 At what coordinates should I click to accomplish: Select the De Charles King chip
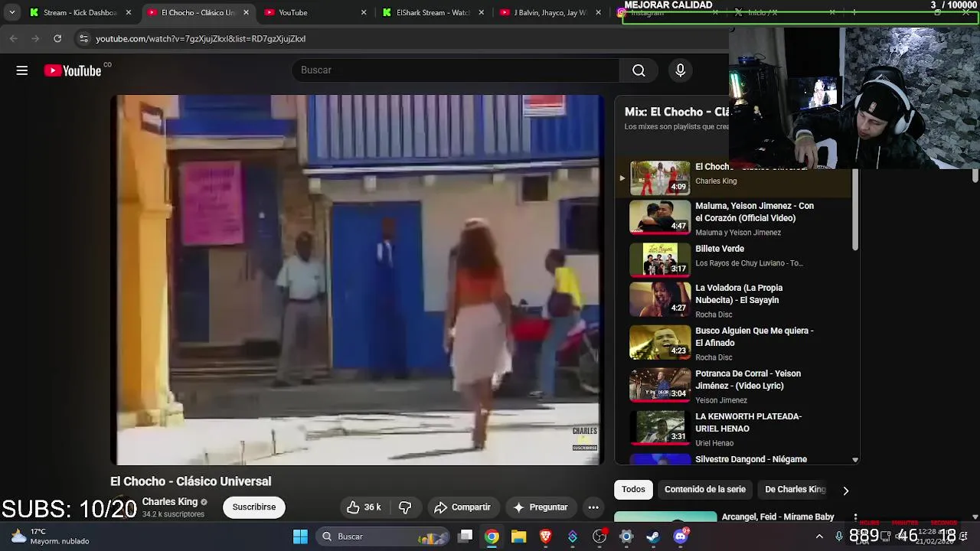click(795, 490)
